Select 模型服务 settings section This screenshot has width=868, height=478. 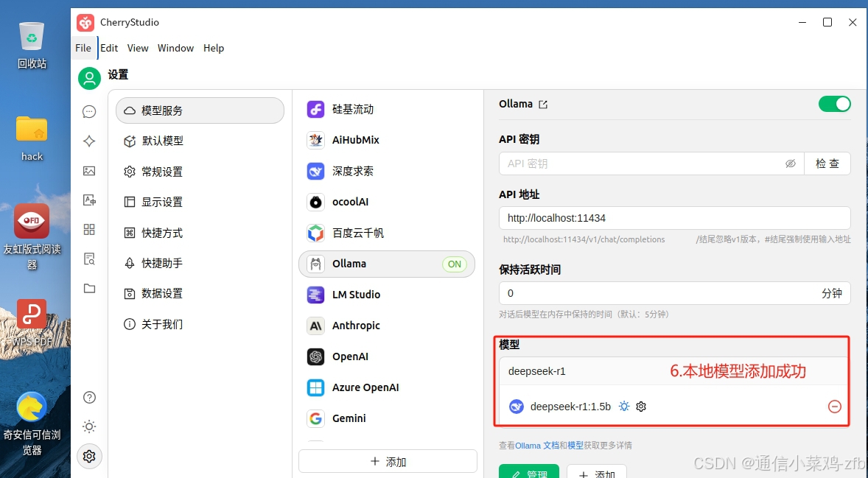(x=200, y=110)
